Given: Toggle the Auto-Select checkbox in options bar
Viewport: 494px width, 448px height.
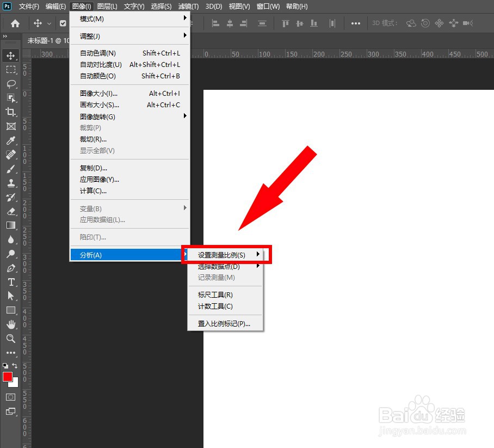Looking at the screenshot, I should point(63,23).
